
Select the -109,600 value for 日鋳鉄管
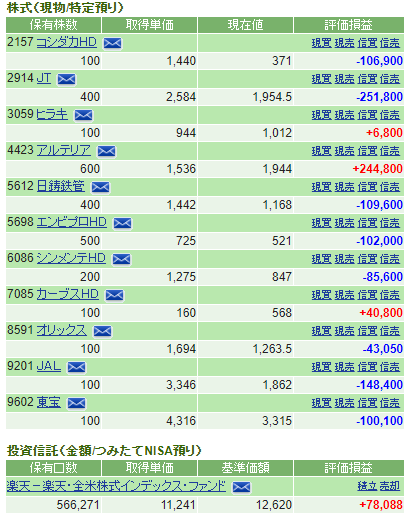tap(380, 205)
